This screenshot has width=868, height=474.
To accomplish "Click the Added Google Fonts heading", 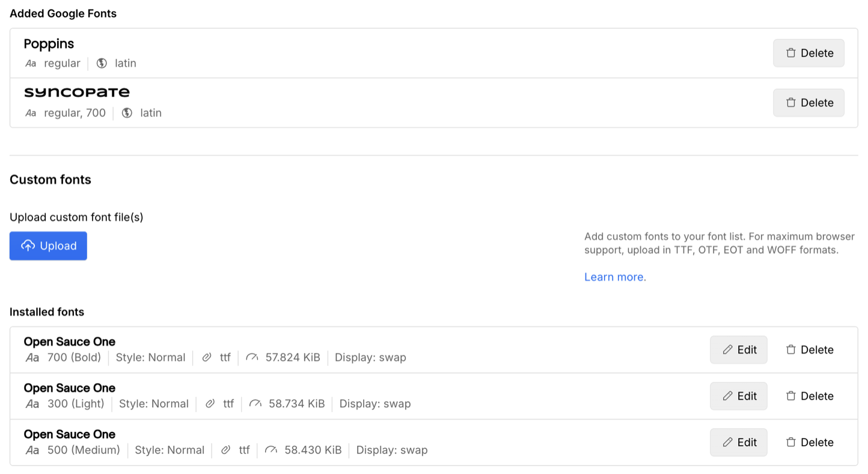I will pos(63,14).
